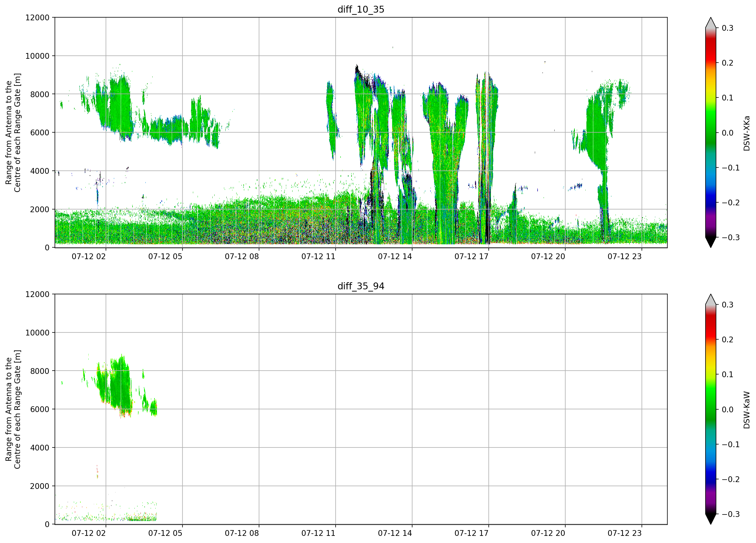Screen dimensions: 756x543
Task: Click the 0.1 tick on DSW-KaW colorbar
Action: tap(728, 374)
